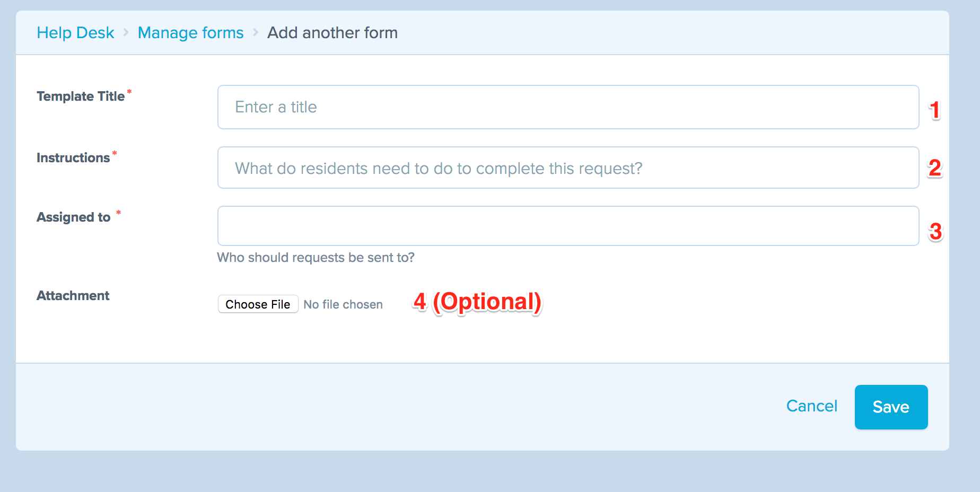Click the red number 1 annotation
The width and height of the screenshot is (980, 492).
click(x=934, y=110)
